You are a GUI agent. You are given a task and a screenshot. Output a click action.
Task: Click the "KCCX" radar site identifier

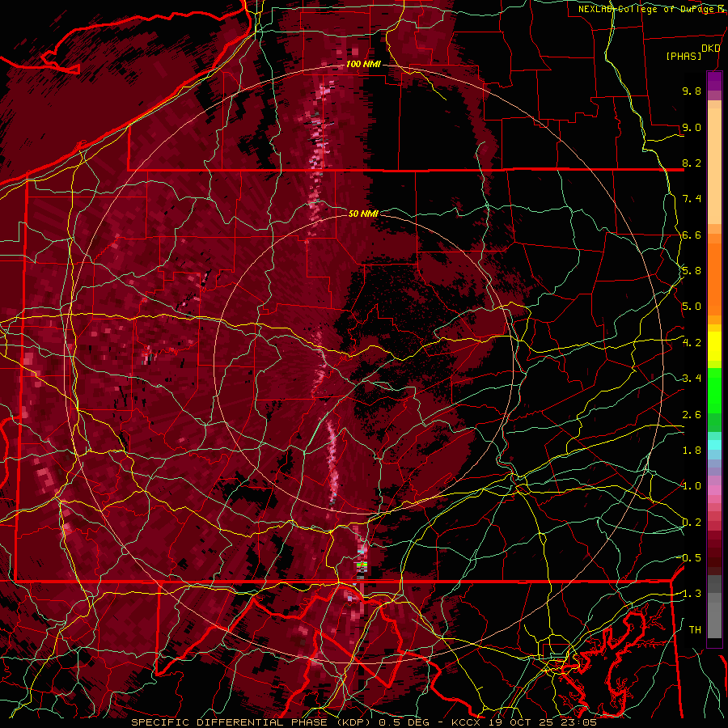(467, 722)
